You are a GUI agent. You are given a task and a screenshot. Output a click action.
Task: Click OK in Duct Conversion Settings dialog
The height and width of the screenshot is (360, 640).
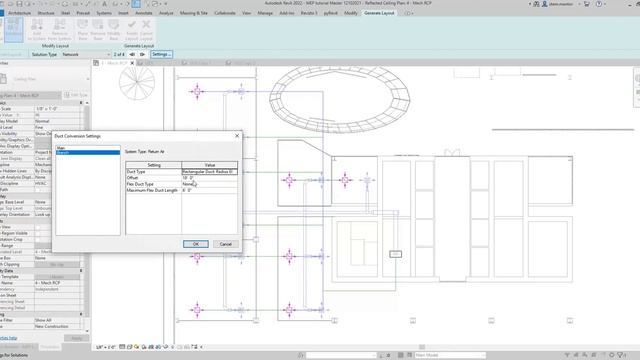pos(196,244)
